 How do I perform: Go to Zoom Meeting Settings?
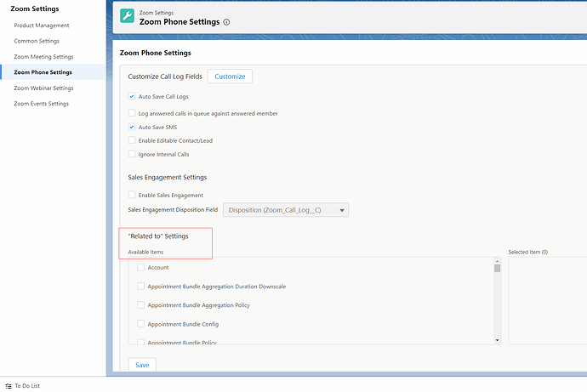click(x=43, y=57)
